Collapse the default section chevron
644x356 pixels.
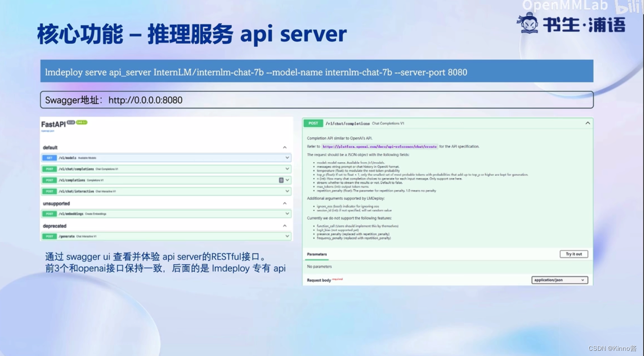tap(285, 148)
